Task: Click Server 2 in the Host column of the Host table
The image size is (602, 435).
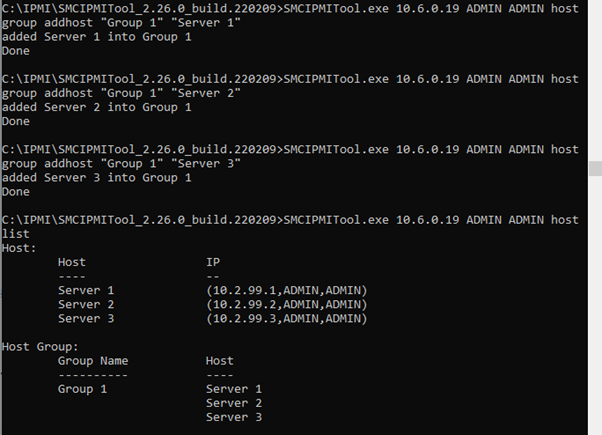Action: pos(86,304)
